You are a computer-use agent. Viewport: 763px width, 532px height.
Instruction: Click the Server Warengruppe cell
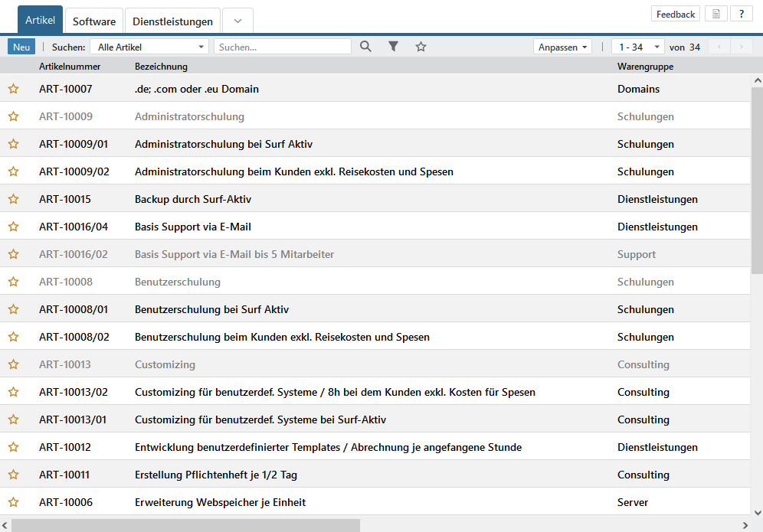pos(633,502)
